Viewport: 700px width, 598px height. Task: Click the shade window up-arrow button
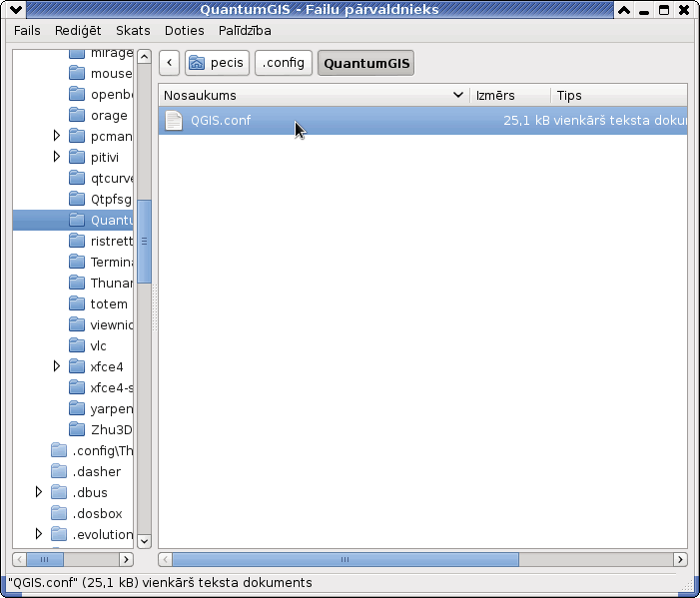pyautogui.click(x=624, y=9)
